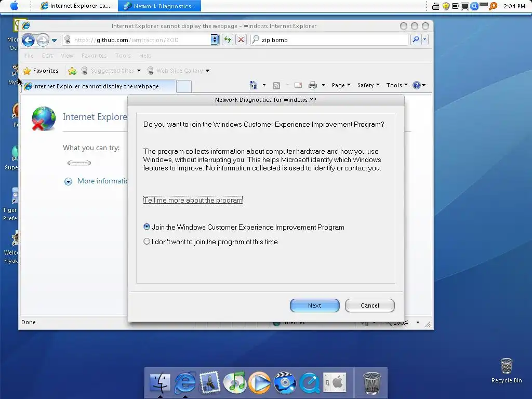Image resolution: width=532 pixels, height=399 pixels.
Task: Click the orange magnifier tray icon
Action: tap(493, 6)
